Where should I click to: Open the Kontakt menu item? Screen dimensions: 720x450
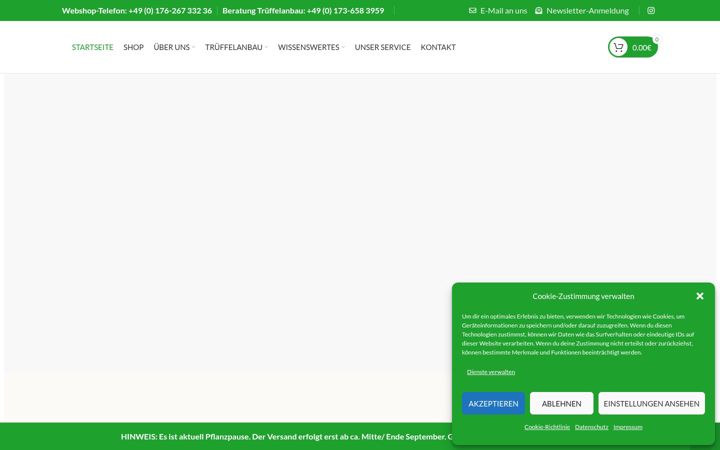click(438, 47)
